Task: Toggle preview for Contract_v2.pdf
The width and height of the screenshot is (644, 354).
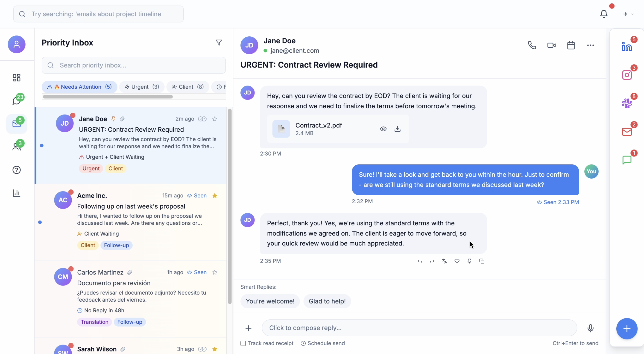Action: (x=383, y=129)
